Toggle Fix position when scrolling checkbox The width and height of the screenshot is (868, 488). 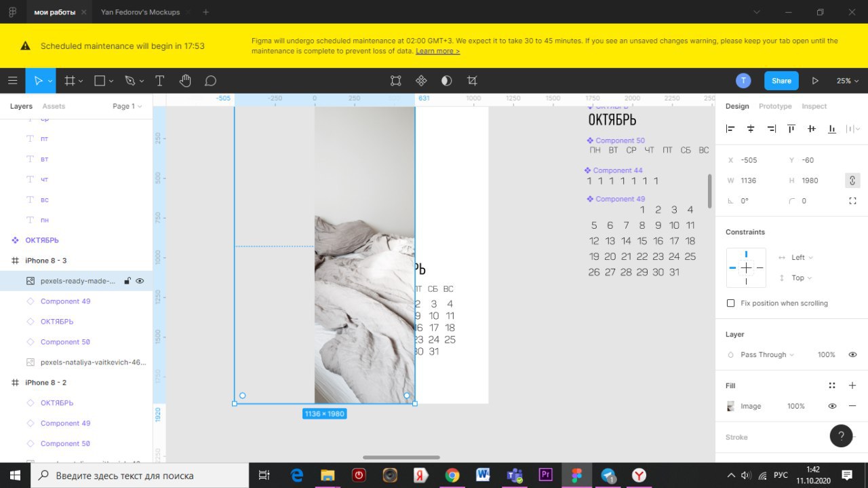(730, 303)
